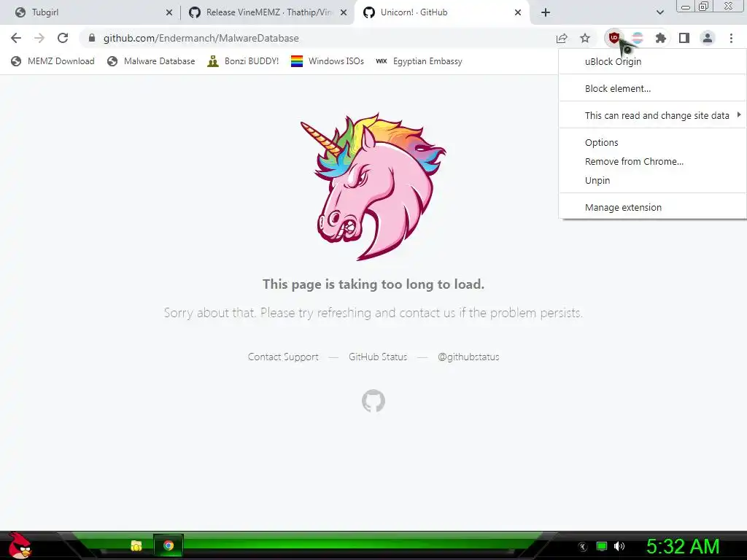
Task: Select Remove from Chrome... menu entry
Action: [x=653, y=161]
